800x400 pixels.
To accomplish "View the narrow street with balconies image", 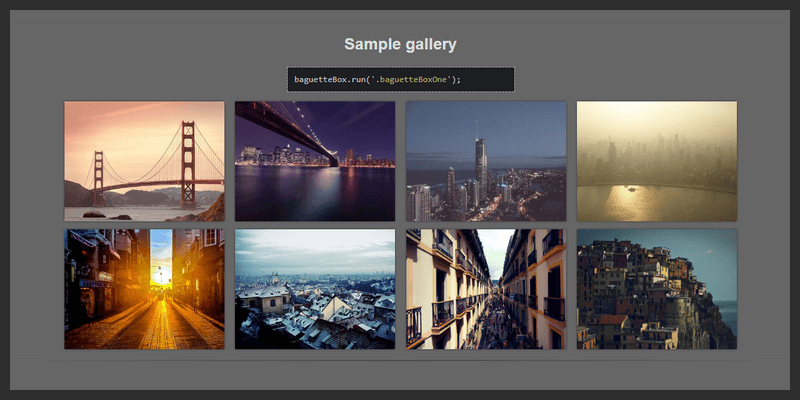I will (x=486, y=289).
